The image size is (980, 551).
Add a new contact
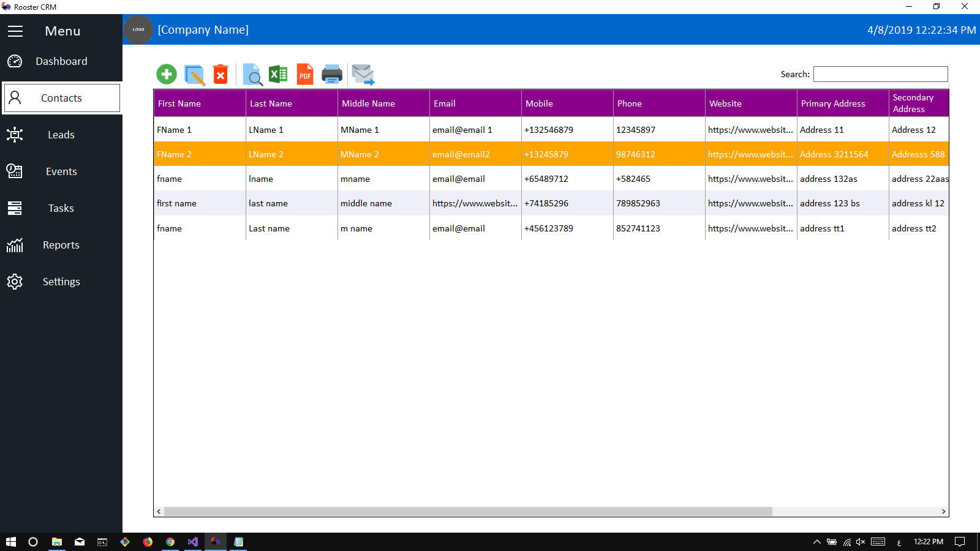coord(166,73)
